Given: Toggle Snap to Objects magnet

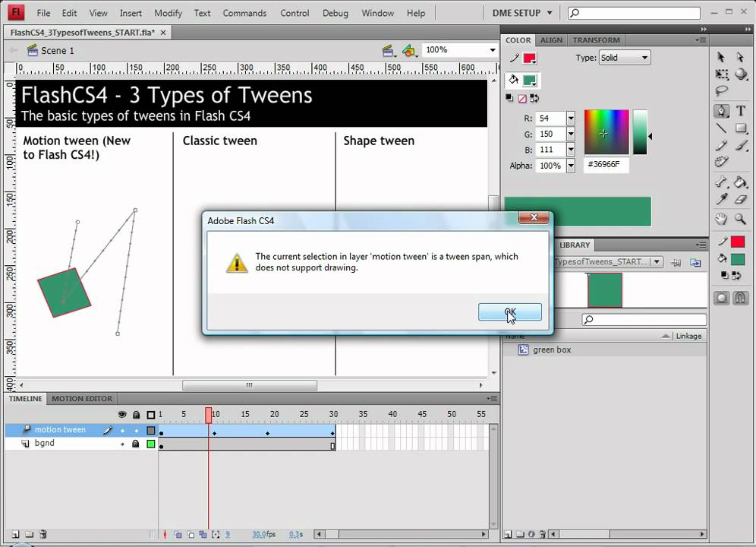Looking at the screenshot, I should (741, 298).
